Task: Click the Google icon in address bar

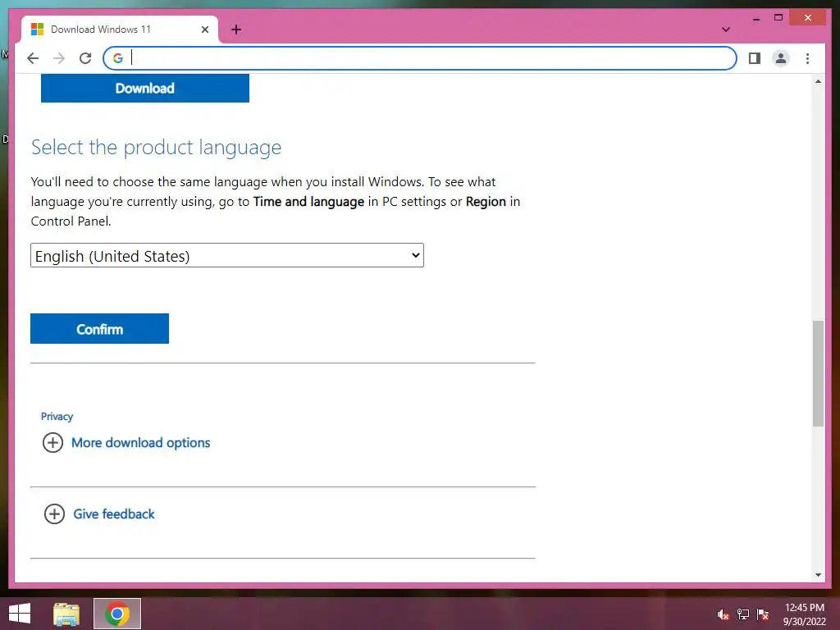Action: [118, 58]
